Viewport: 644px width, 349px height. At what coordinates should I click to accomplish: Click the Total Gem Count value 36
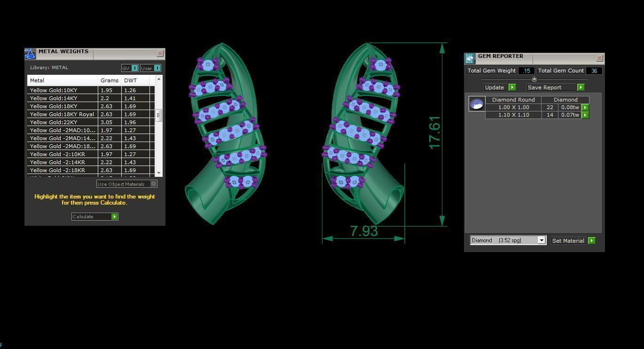594,71
